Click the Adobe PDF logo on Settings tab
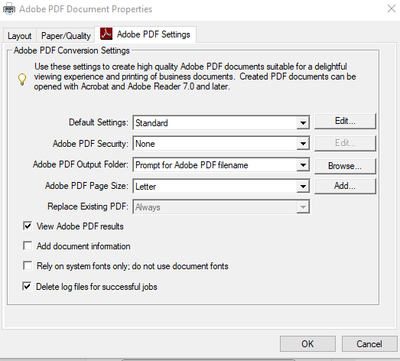The height and width of the screenshot is (361, 400). pos(106,34)
